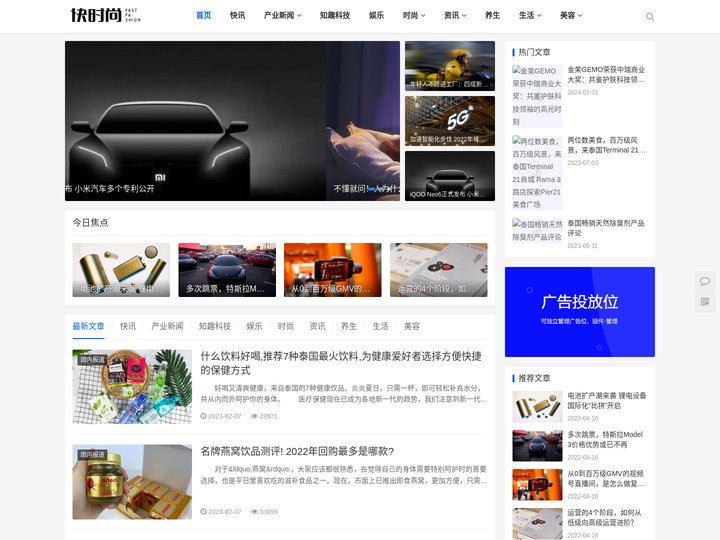This screenshot has height=540, width=720.
Task: Click the clock icon beside the drinks article date
Action: 203,416
